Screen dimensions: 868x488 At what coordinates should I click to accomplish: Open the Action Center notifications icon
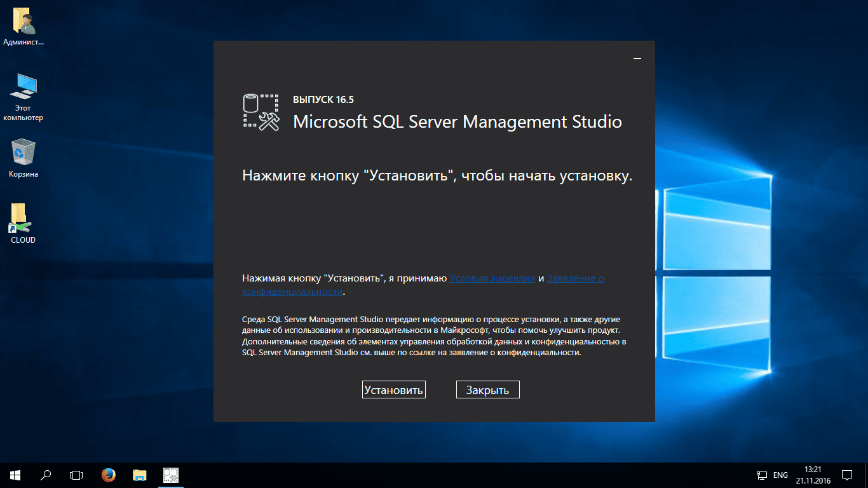(x=847, y=475)
